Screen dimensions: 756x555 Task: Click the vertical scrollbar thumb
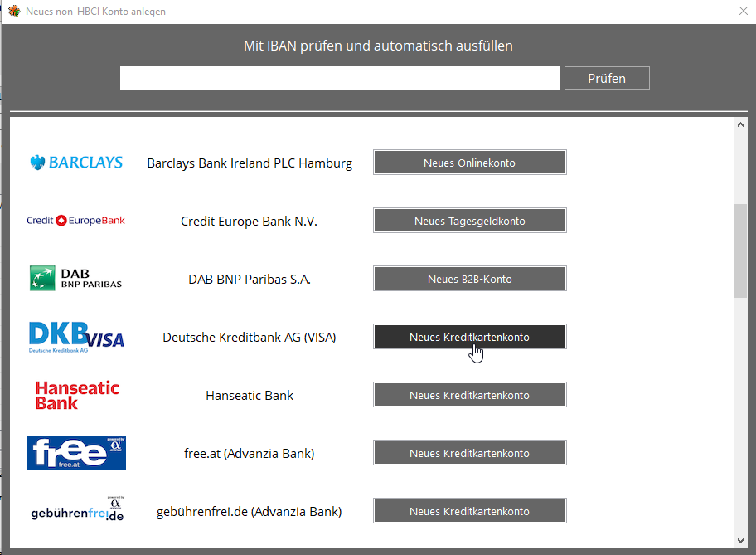pyautogui.click(x=740, y=251)
